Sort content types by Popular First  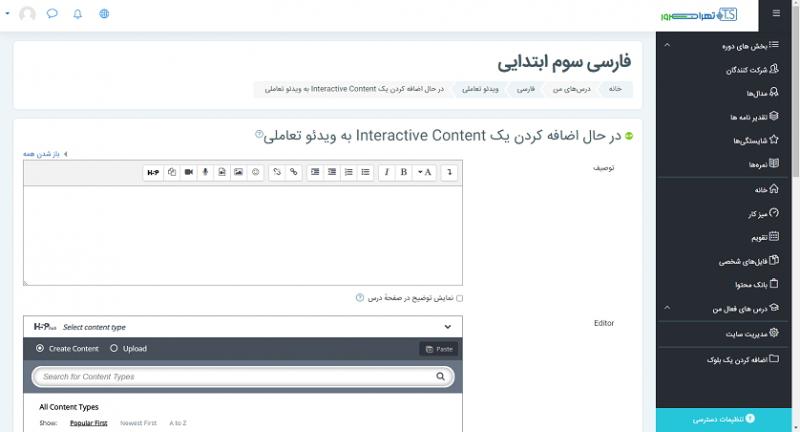(x=89, y=423)
